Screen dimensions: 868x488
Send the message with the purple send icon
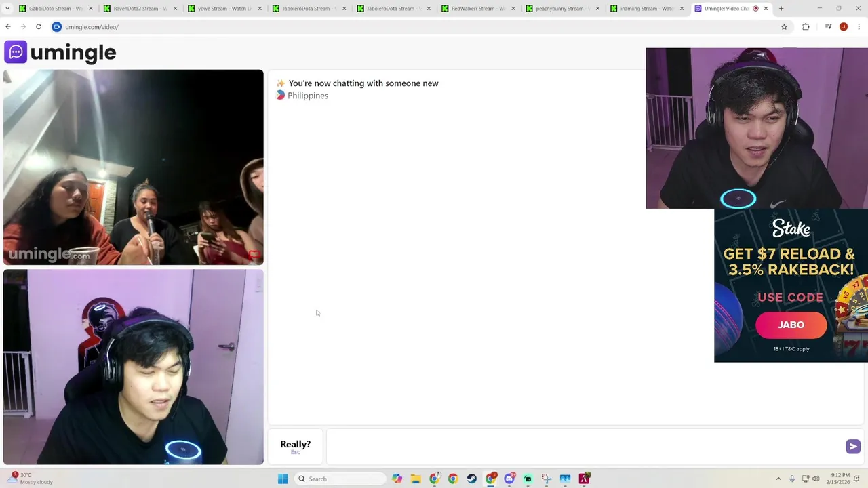[x=853, y=447]
